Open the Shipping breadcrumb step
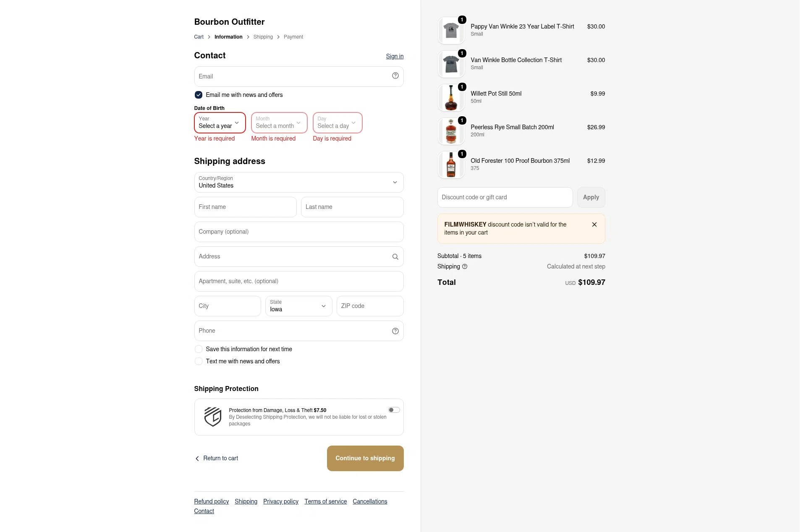Viewport: 806px width, 532px height. tap(263, 37)
